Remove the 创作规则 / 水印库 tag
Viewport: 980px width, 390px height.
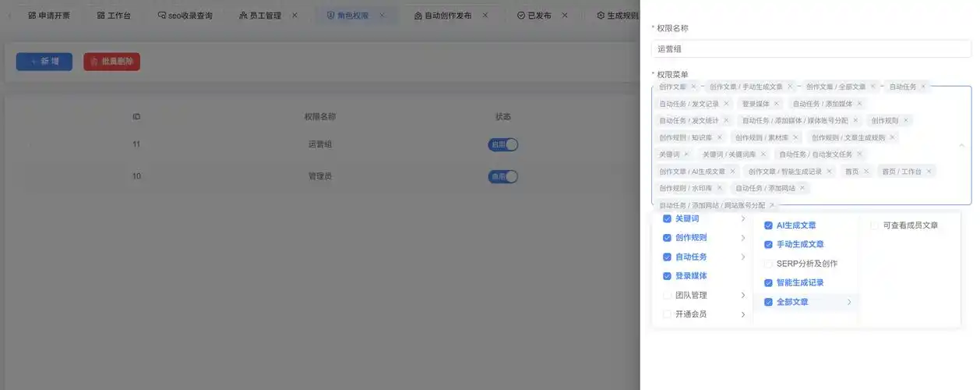click(x=719, y=188)
